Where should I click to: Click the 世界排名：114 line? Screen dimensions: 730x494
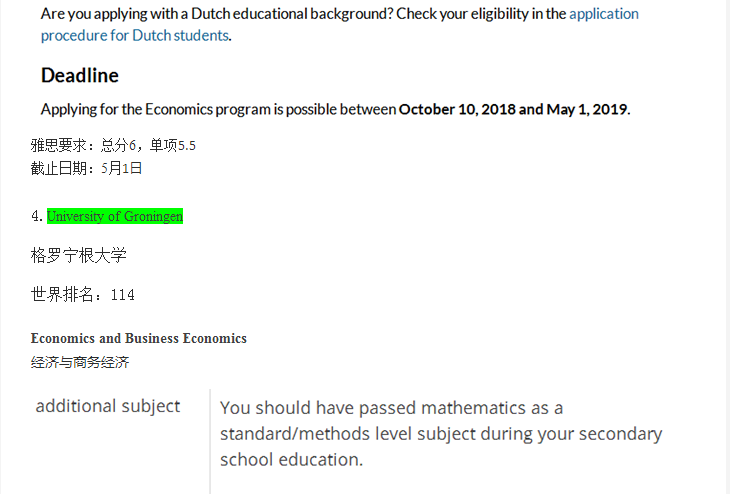click(x=83, y=295)
